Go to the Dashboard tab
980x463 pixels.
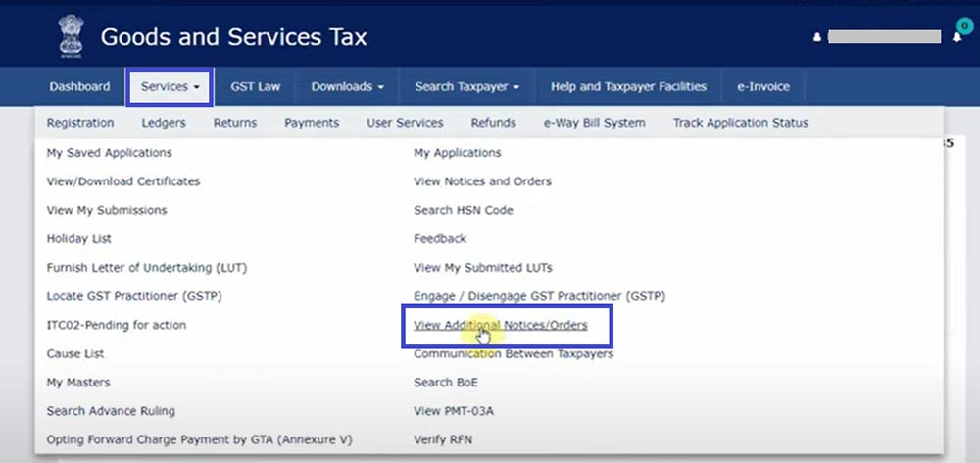(79, 86)
